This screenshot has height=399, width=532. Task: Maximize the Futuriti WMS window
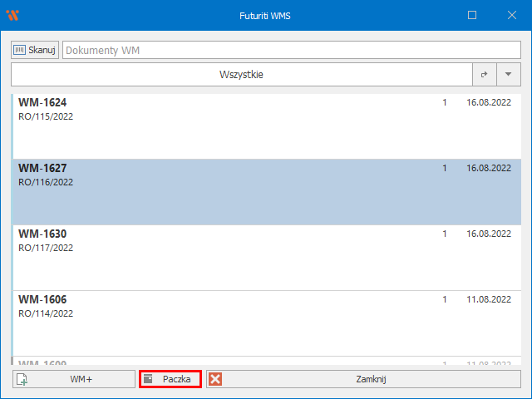click(472, 15)
